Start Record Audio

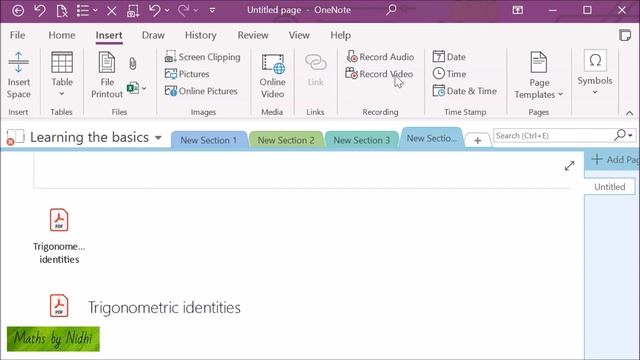point(380,57)
